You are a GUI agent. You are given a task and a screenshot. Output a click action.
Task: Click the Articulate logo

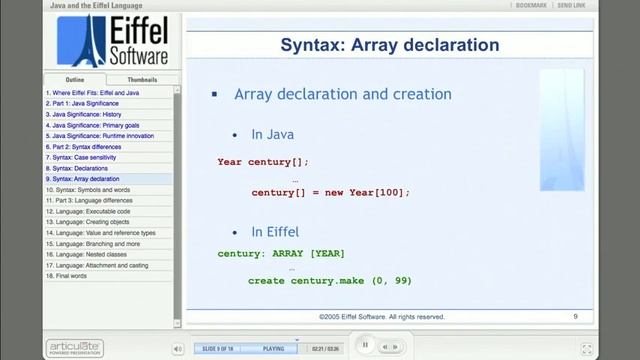[x=75, y=348]
